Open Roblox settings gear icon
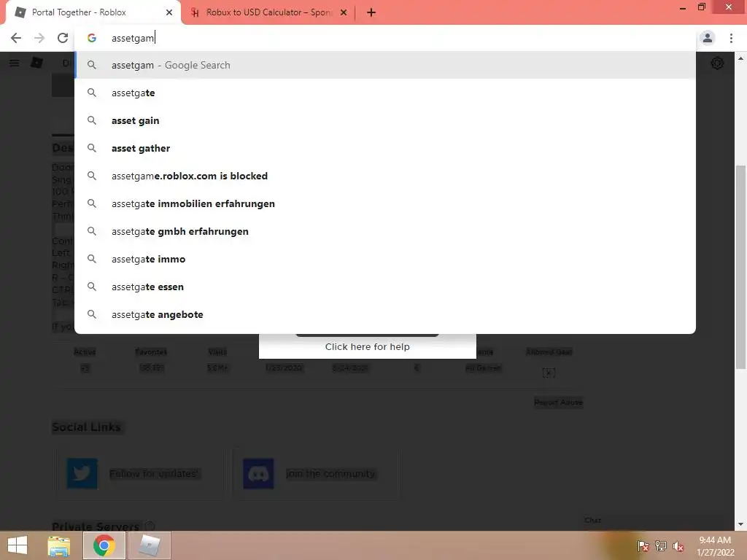Image resolution: width=747 pixels, height=560 pixels. (x=717, y=63)
